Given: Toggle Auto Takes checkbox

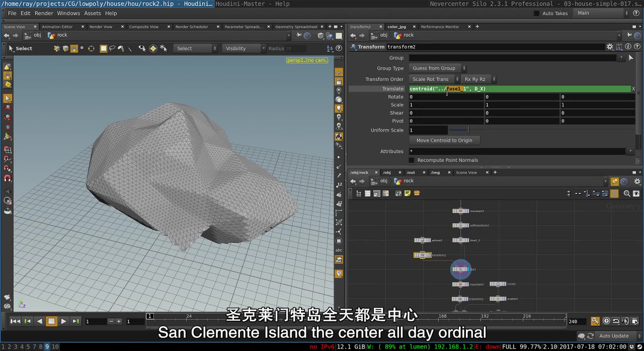Looking at the screenshot, I should click(x=537, y=13).
